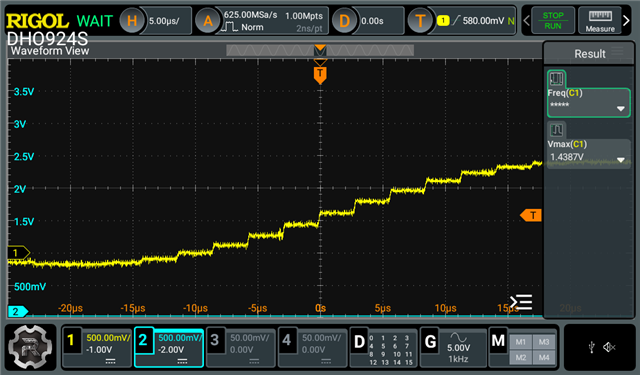Open the Math M button
This screenshot has height=375, width=640.
pos(498,340)
